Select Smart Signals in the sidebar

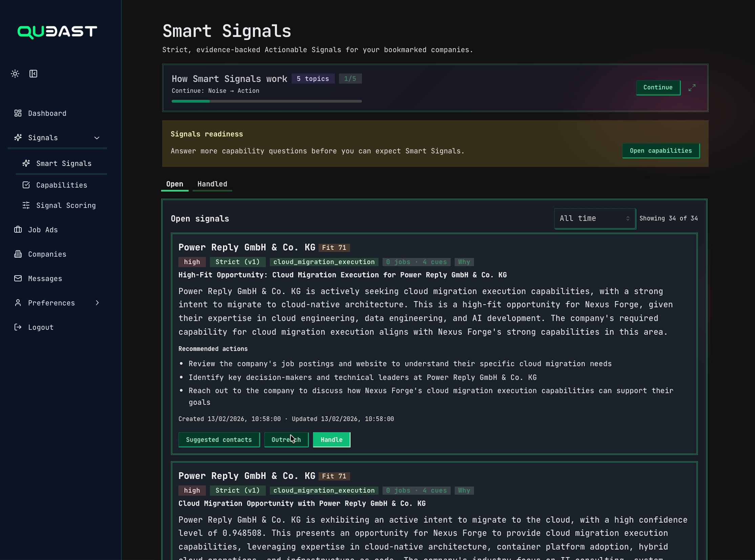(x=64, y=164)
